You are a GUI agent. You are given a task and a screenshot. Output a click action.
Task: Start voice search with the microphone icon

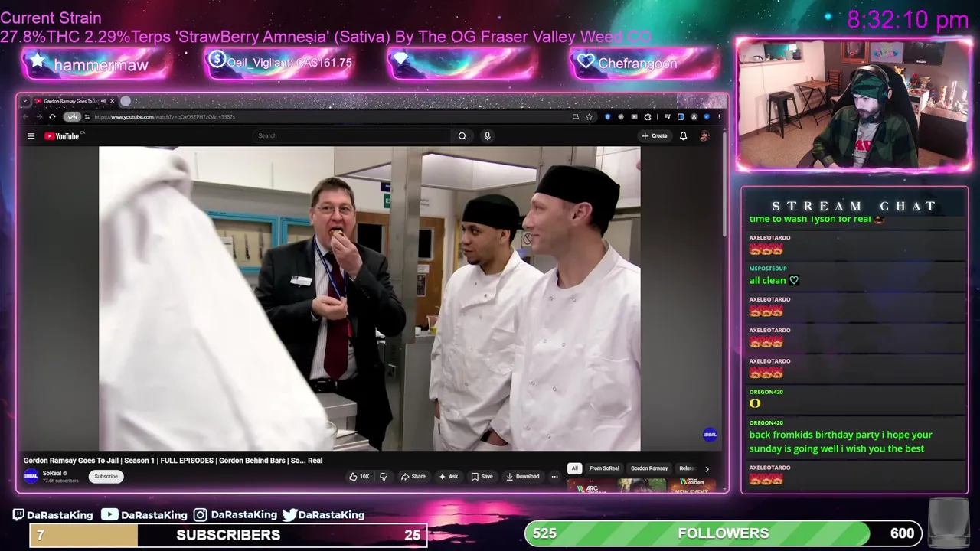coord(487,136)
